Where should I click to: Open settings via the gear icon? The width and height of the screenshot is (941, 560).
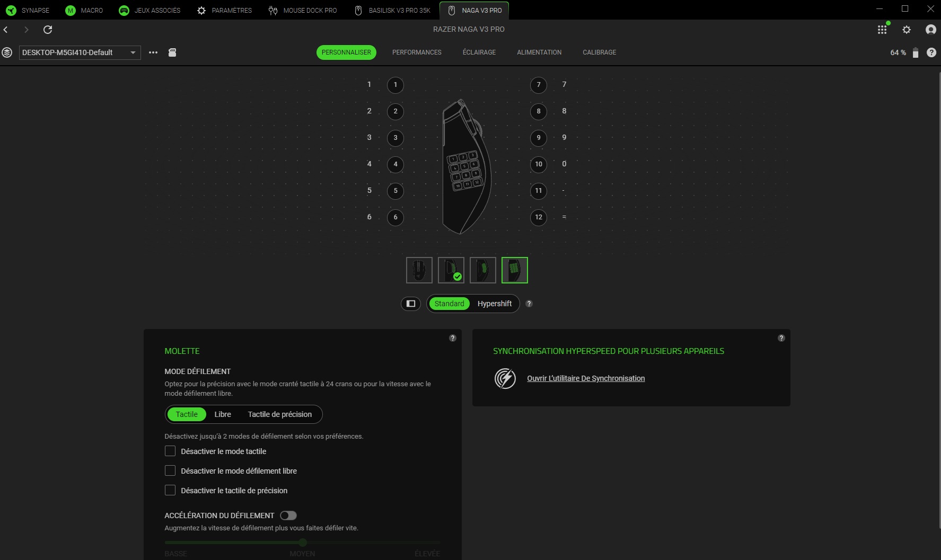(x=907, y=30)
